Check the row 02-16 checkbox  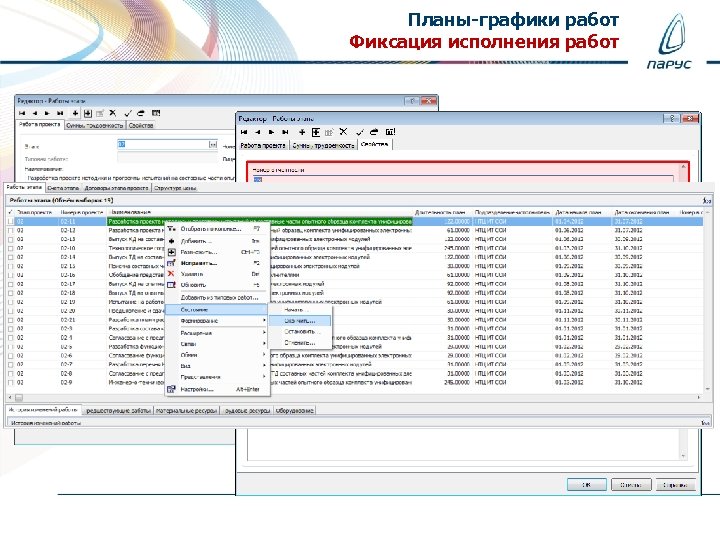pos(11,275)
